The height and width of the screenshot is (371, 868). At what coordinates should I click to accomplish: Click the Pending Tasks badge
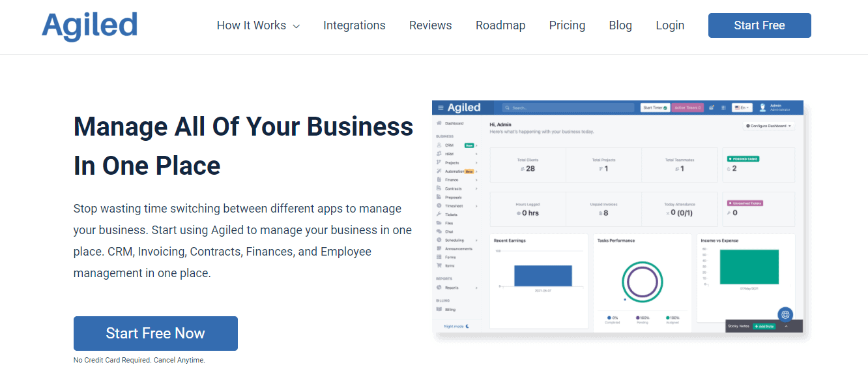pyautogui.click(x=743, y=158)
